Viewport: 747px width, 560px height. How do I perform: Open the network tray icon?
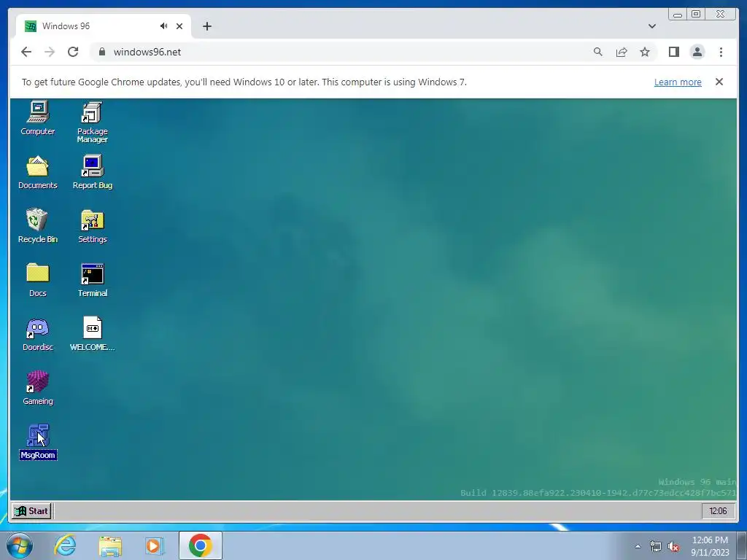click(x=656, y=546)
